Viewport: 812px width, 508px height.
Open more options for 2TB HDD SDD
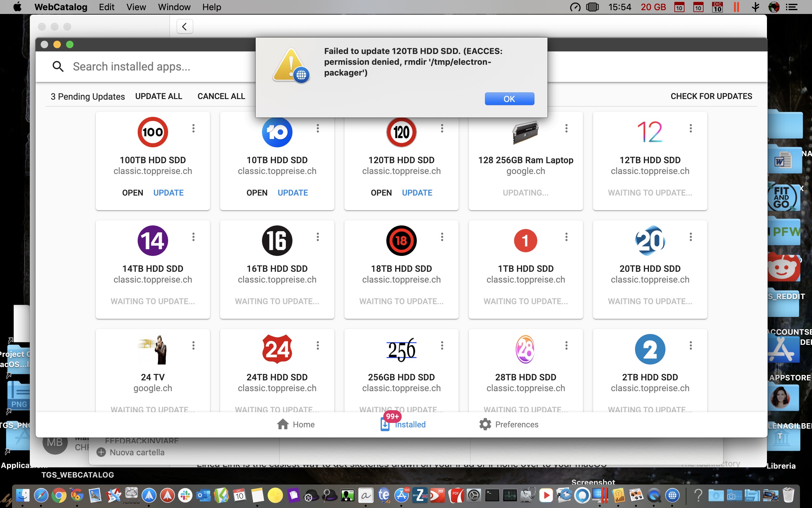[x=691, y=345]
